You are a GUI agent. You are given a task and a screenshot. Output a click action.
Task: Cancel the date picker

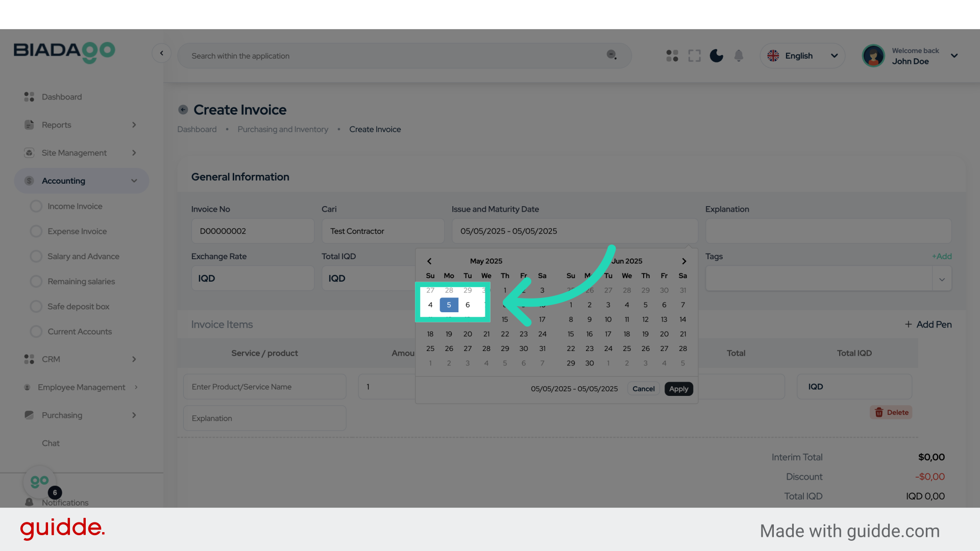point(643,389)
